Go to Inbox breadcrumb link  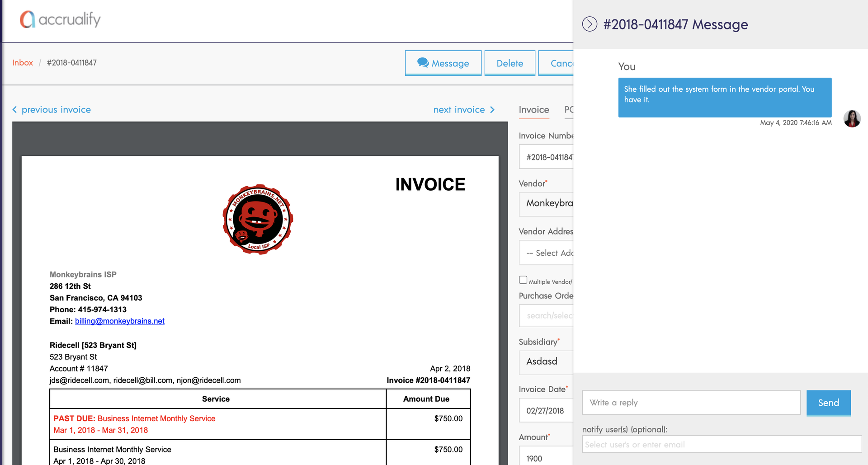[23, 62]
